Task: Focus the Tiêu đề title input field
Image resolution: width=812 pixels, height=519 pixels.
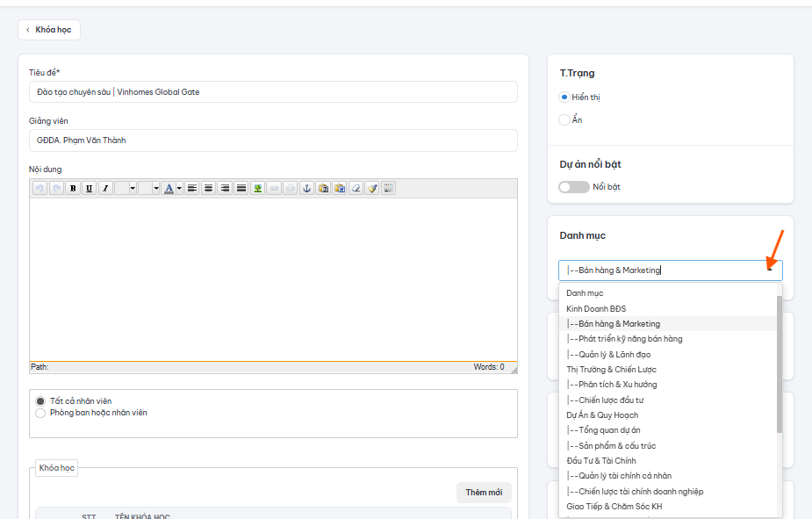Action: [273, 91]
